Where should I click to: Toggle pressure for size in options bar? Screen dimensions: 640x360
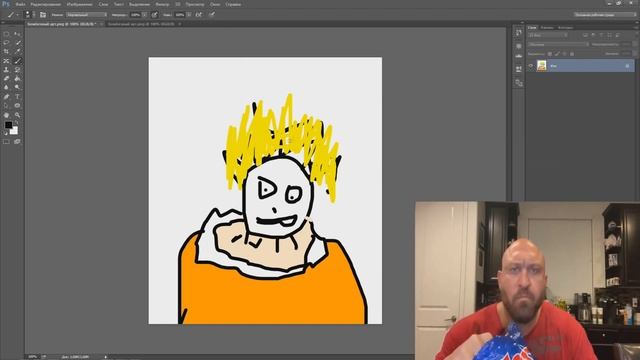[x=211, y=15]
